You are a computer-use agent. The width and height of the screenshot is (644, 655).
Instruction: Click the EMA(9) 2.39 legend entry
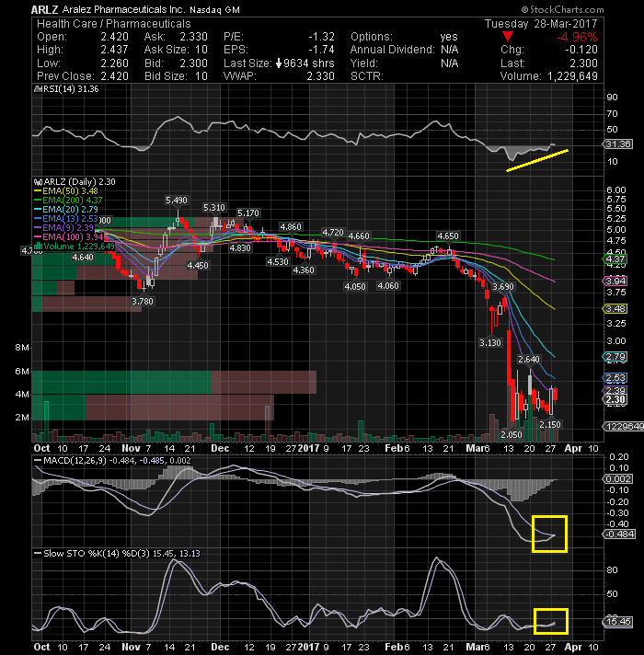pos(63,227)
